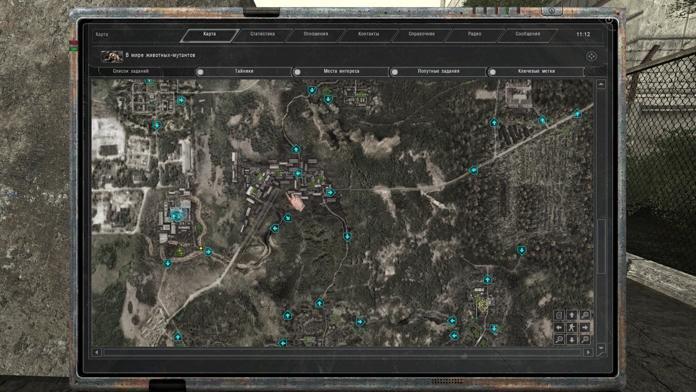Click the vertical map scrollbar thumb

point(601,245)
